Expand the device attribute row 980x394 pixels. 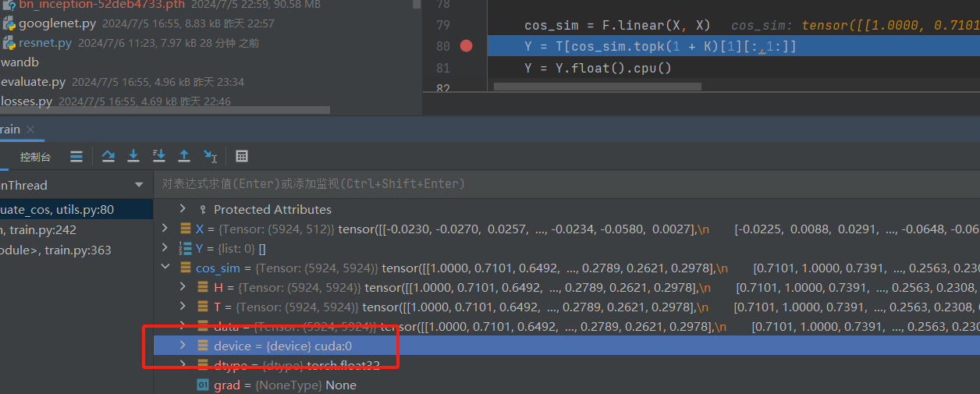(x=183, y=345)
